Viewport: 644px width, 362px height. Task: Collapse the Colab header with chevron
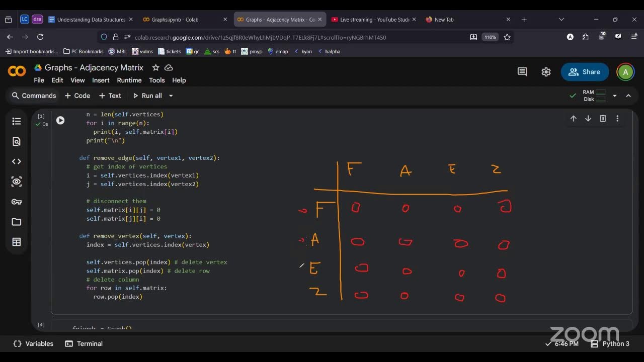628,96
